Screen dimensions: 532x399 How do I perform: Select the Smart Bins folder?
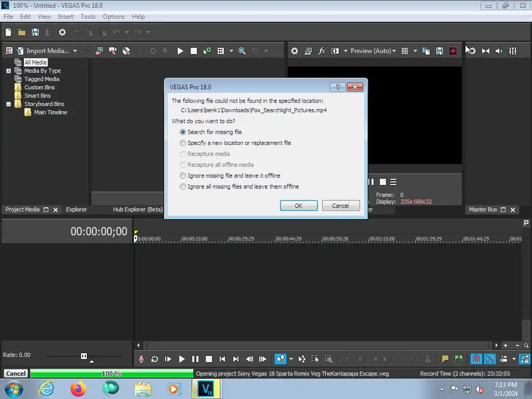(x=37, y=96)
